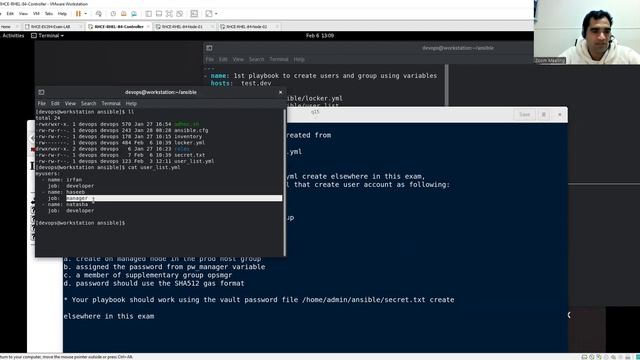640x360 pixels.
Task: Select the RHCE-RHEL-84-Controller tab
Action: [118, 27]
